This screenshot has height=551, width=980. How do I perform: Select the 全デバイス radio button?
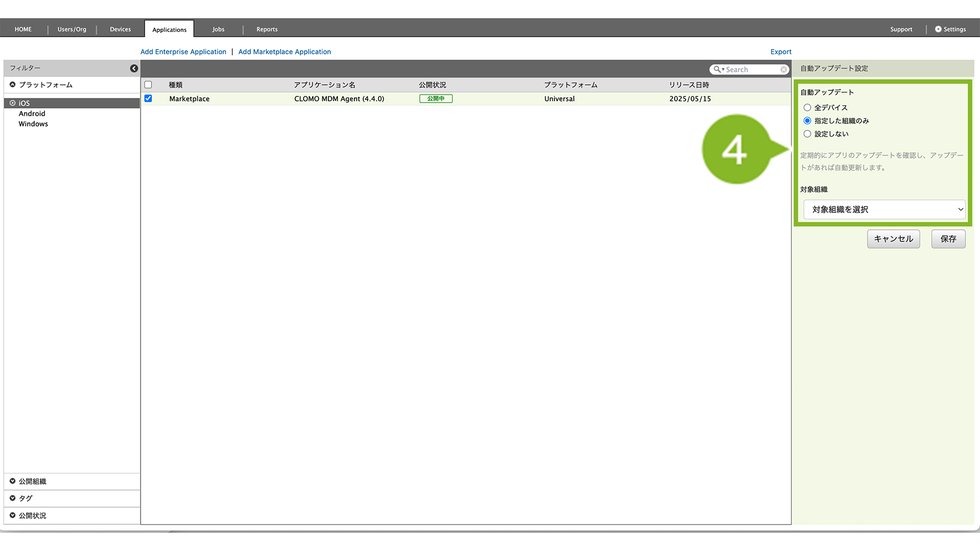coord(807,107)
